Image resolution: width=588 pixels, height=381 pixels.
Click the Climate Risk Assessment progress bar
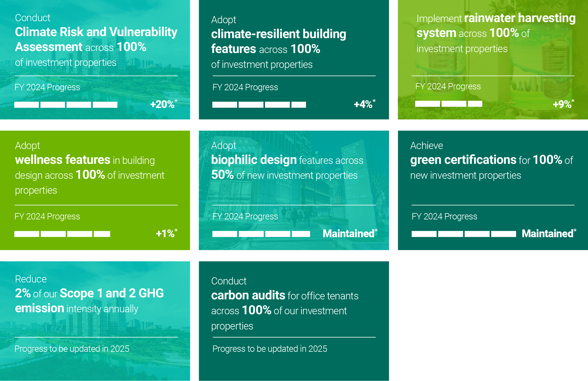click(66, 105)
